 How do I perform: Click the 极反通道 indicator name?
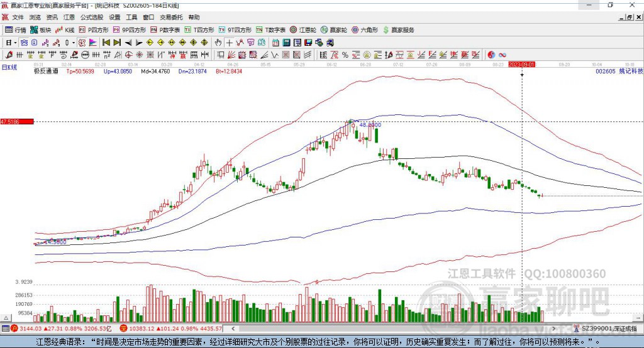pyautogui.click(x=46, y=72)
